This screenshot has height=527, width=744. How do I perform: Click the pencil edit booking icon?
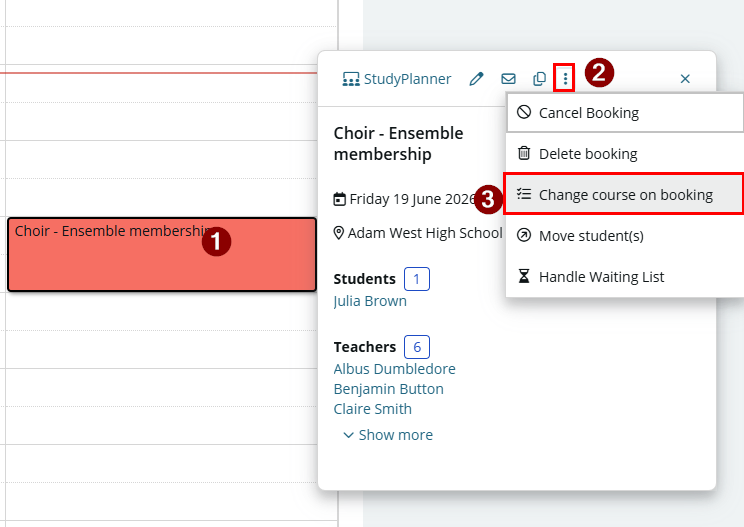(476, 79)
